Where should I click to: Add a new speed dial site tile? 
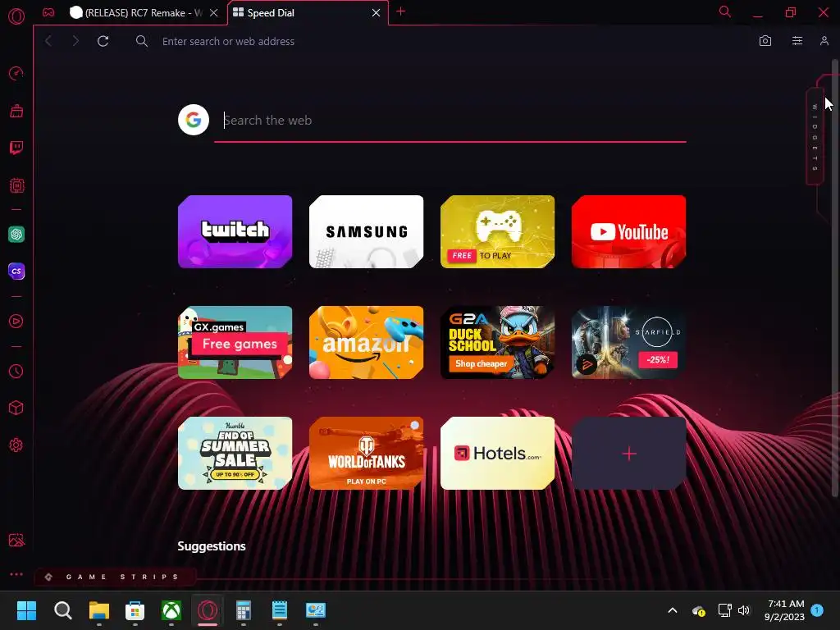629,453
